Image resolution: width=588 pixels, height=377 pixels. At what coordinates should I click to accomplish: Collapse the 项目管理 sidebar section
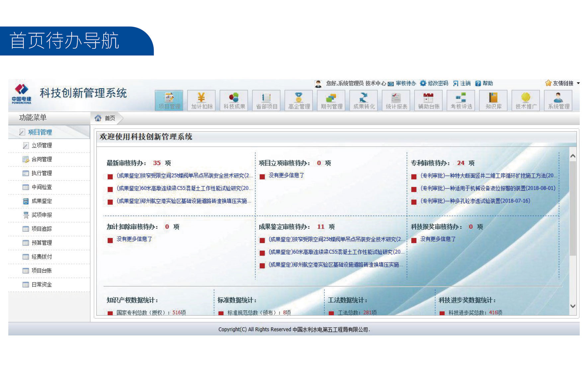(x=40, y=132)
